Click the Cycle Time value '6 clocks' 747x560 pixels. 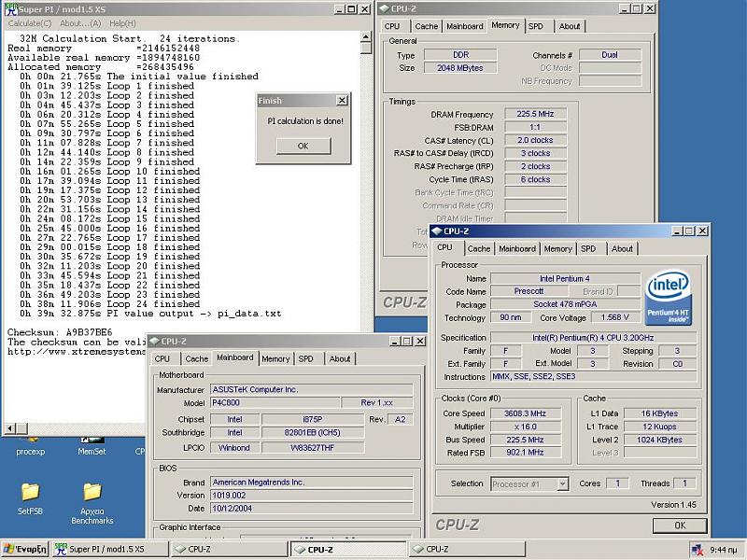click(535, 179)
